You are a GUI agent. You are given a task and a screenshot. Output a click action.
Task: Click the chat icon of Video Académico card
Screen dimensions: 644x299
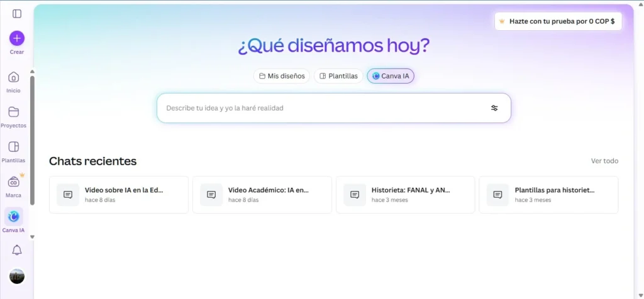click(x=211, y=195)
